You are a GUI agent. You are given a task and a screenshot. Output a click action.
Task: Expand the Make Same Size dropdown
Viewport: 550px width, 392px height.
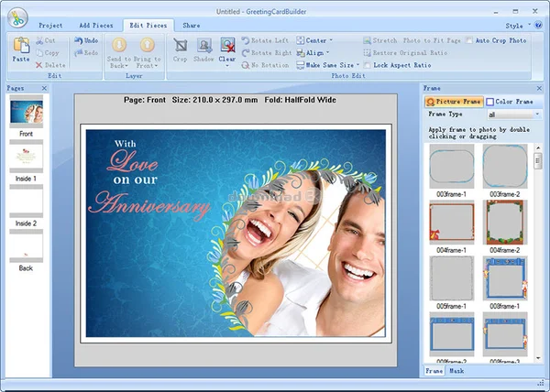click(358, 65)
